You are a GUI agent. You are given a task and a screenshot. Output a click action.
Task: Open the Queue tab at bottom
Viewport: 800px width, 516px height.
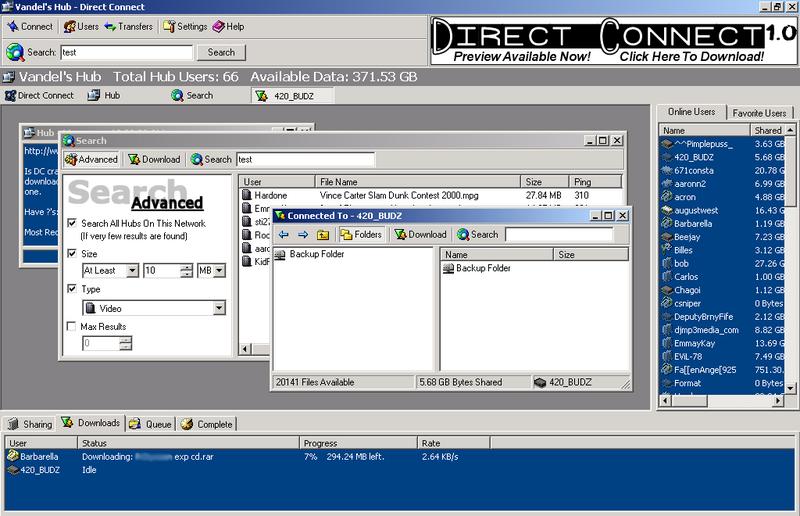point(151,424)
